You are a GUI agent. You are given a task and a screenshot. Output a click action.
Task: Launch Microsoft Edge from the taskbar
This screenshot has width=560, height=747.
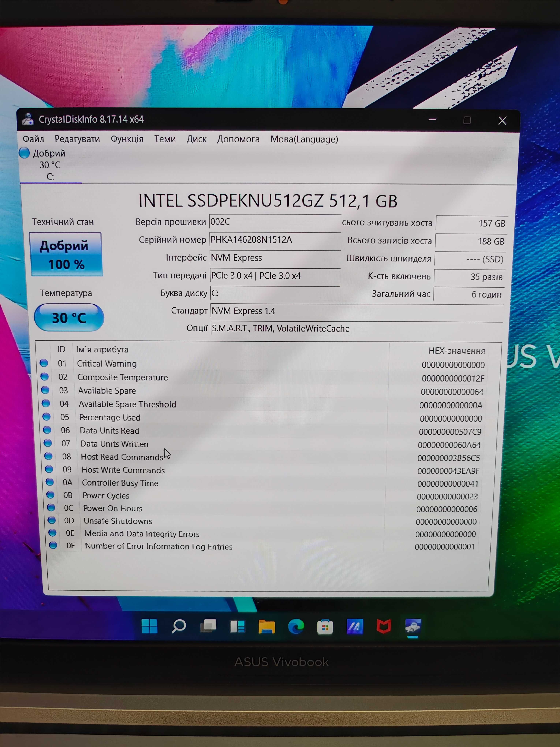296,627
